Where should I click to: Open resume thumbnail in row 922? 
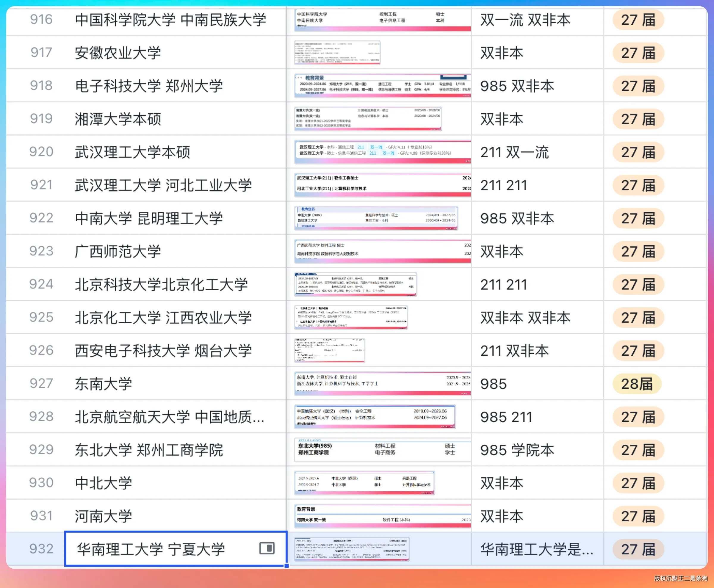pyautogui.click(x=376, y=218)
